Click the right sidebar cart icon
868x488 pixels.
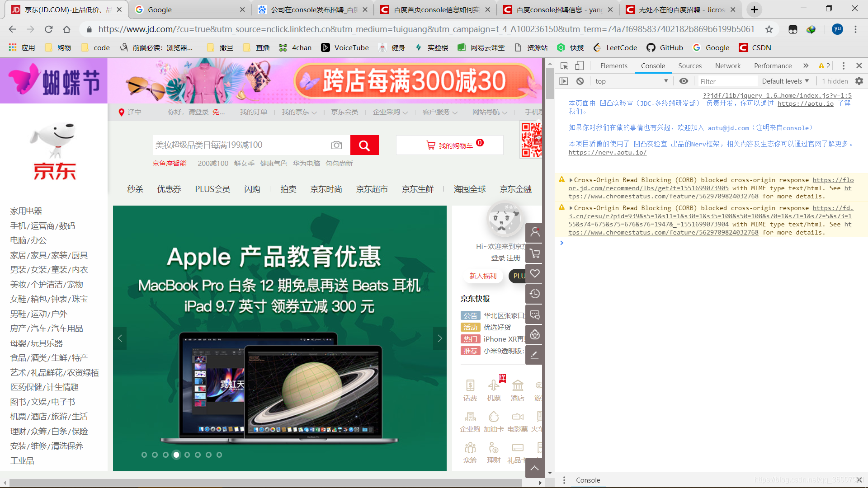coord(535,253)
